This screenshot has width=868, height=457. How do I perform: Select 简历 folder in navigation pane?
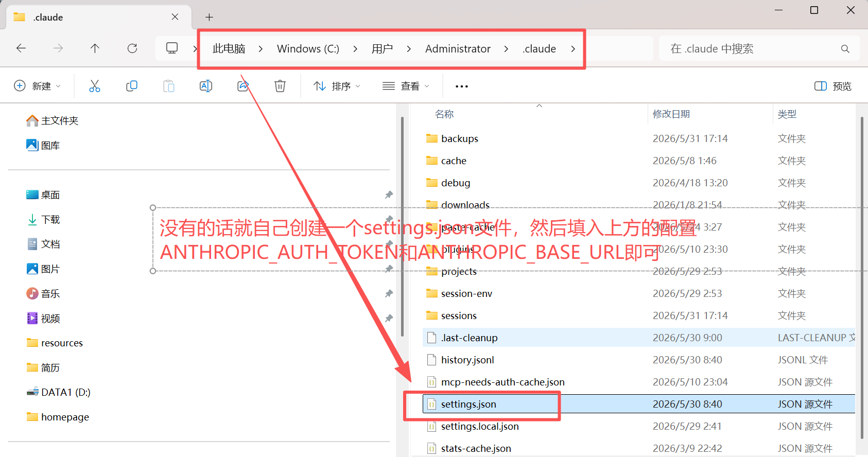(43, 367)
